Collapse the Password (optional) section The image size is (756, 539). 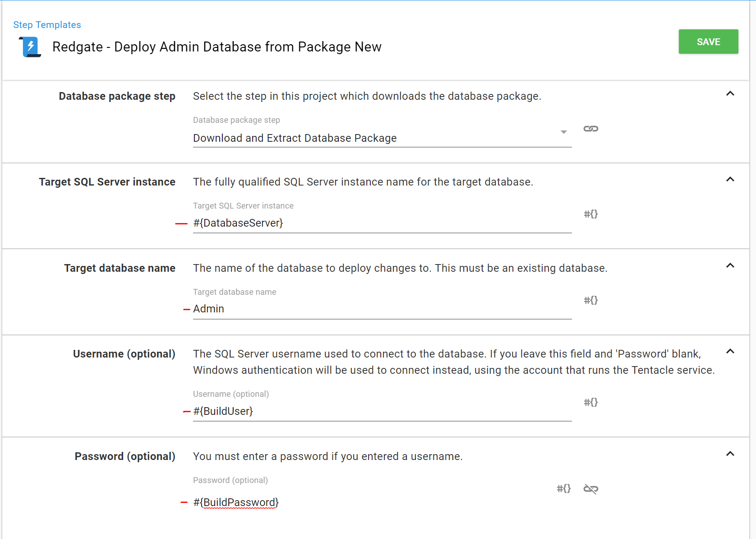(730, 454)
